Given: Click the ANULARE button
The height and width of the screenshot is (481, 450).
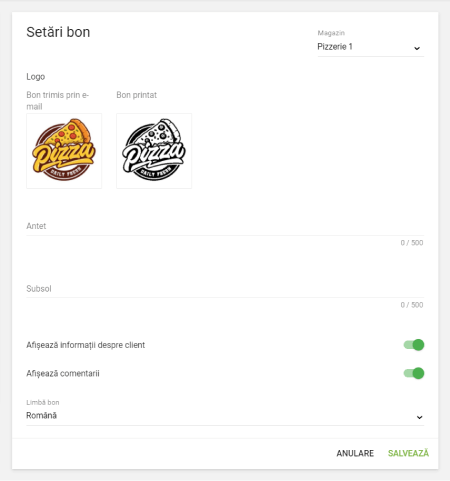Looking at the screenshot, I should coord(355,453).
